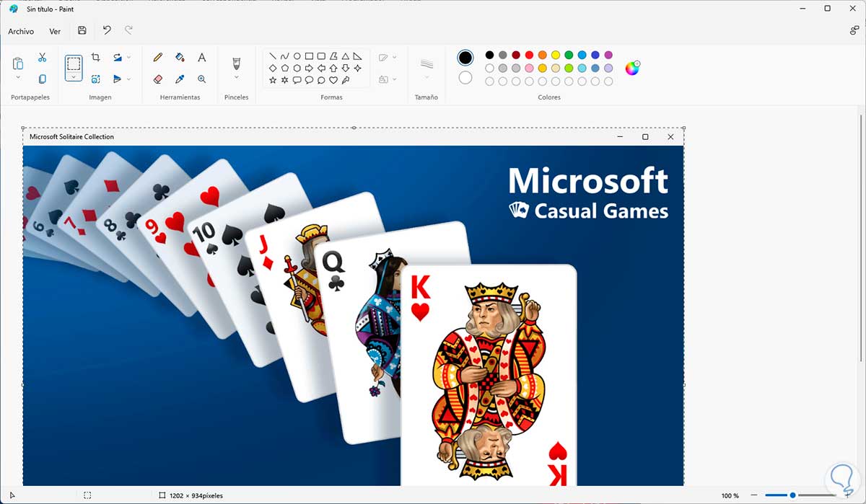Pick the yellow color swatch
The width and height of the screenshot is (866, 504).
556,55
